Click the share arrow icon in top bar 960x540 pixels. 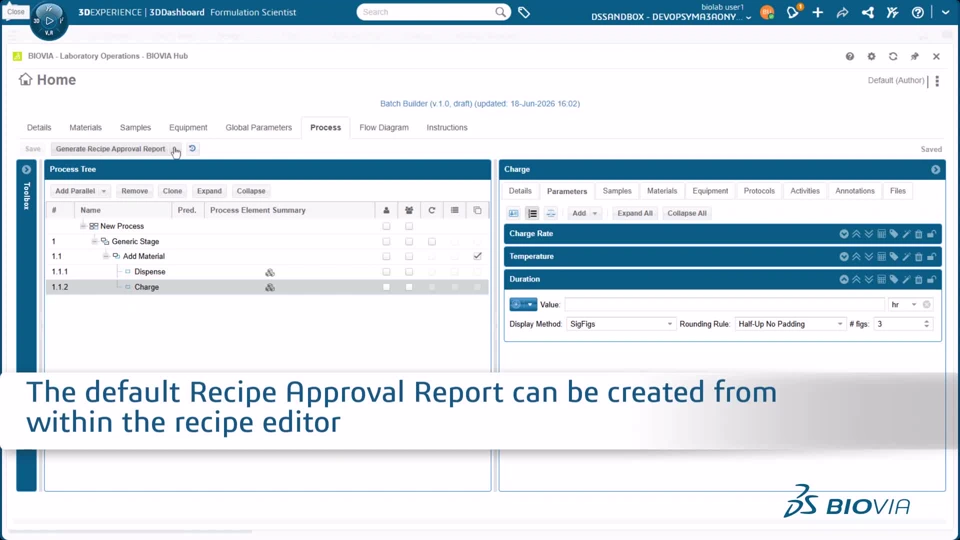click(x=842, y=12)
